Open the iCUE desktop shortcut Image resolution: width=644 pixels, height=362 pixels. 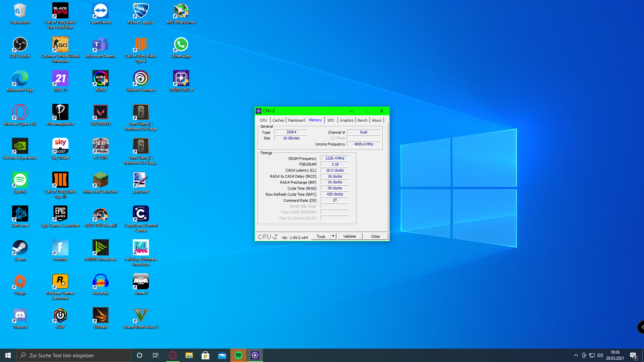click(x=60, y=315)
